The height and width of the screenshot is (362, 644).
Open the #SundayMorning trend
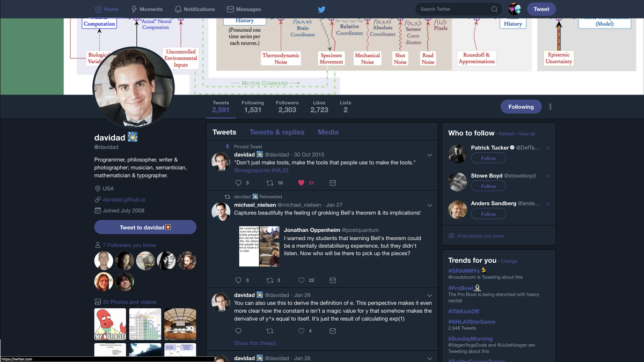(470, 339)
